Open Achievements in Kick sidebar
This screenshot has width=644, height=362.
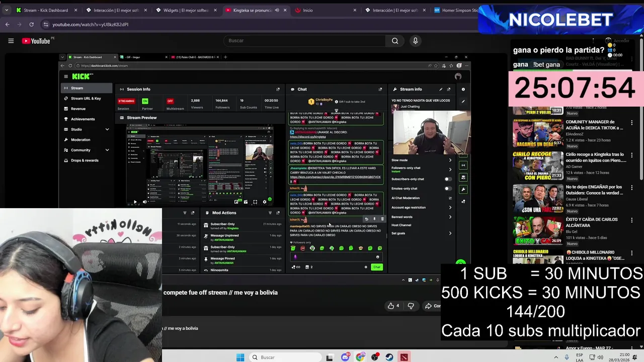click(x=87, y=119)
